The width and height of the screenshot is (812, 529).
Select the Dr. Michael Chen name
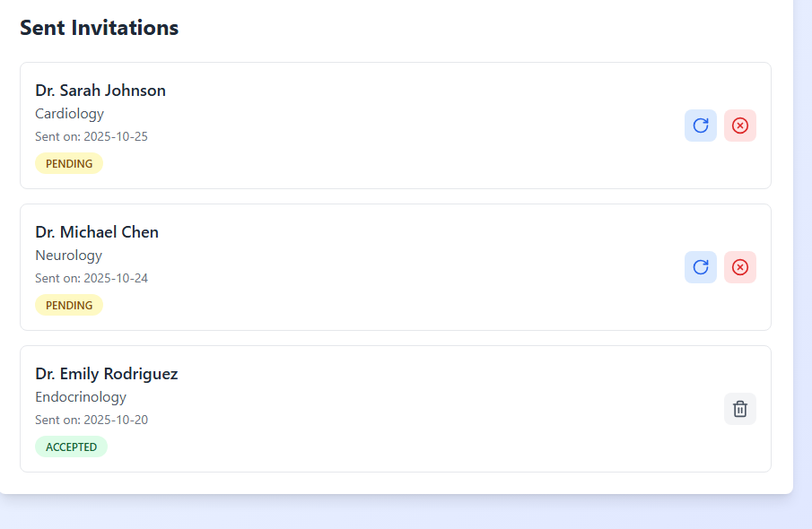point(97,232)
